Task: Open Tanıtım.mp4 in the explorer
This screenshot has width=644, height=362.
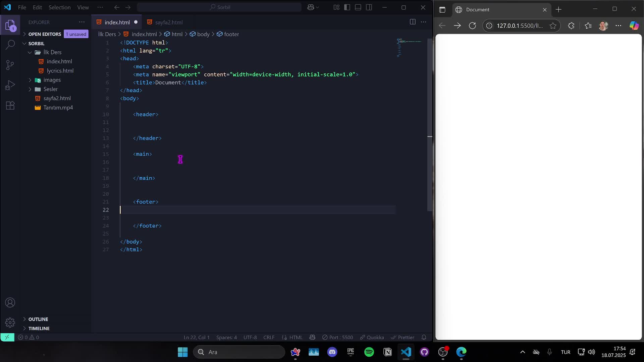Action: [58, 108]
